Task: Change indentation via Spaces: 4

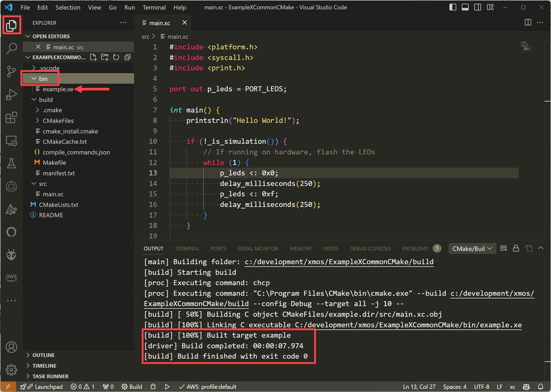Action: pyautogui.click(x=455, y=387)
